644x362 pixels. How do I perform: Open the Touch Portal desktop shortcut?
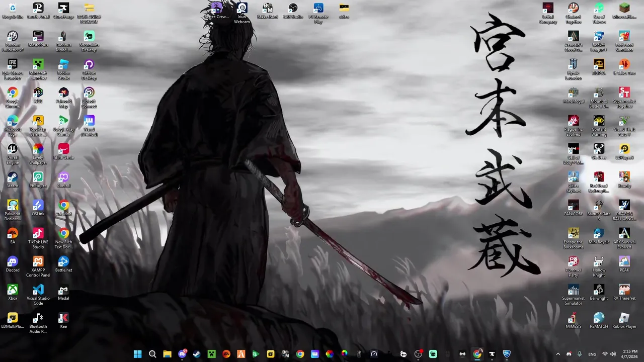click(x=38, y=11)
